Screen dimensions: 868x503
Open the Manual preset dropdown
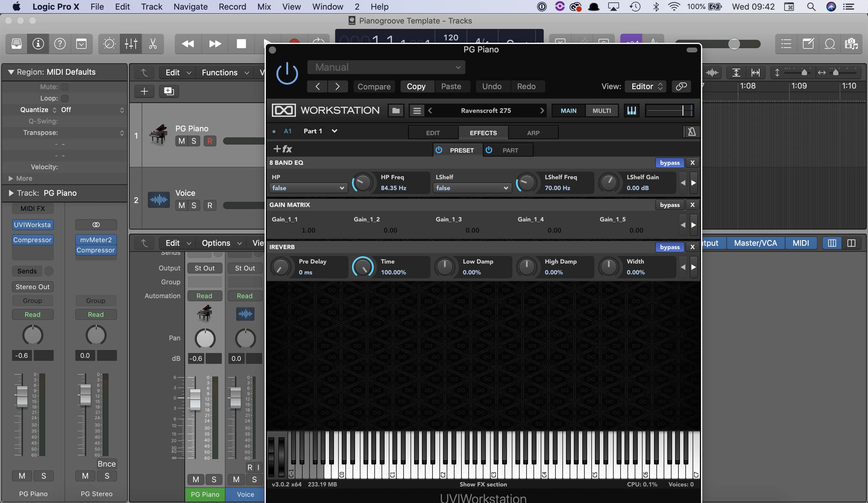click(386, 67)
